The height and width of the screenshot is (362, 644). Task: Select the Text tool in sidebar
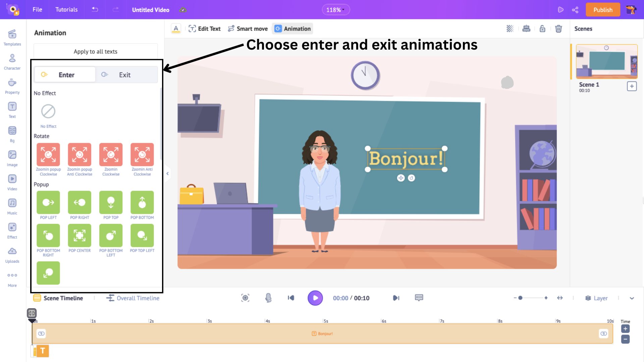click(12, 110)
